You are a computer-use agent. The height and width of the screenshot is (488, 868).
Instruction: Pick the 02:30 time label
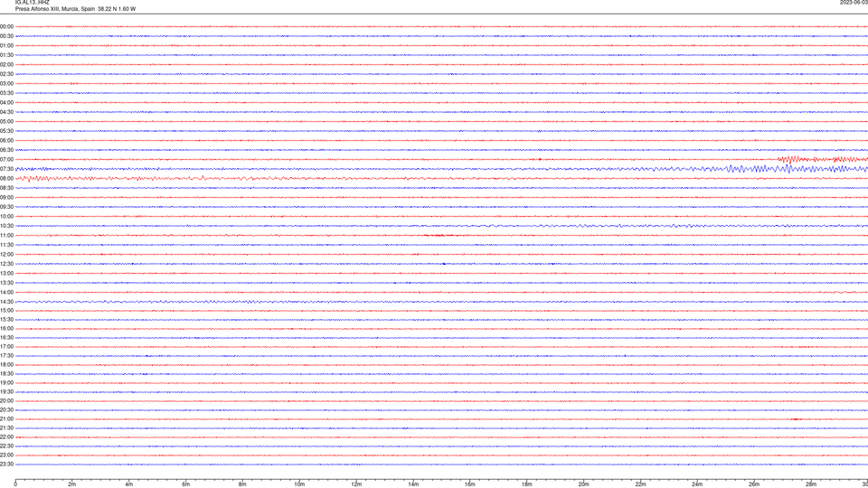(6, 74)
